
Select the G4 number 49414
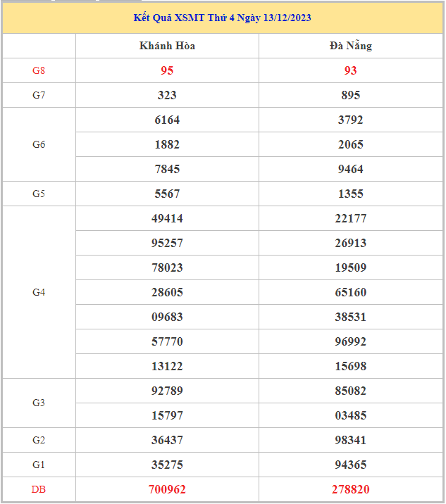(167, 218)
